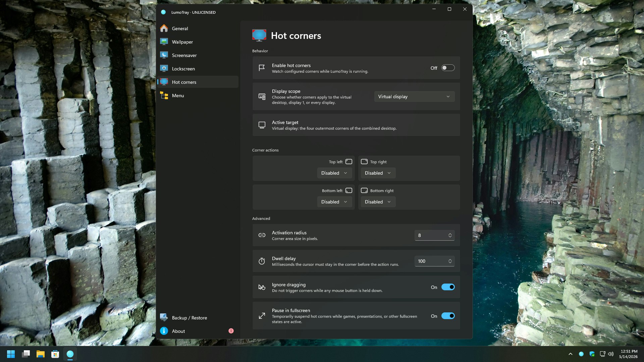Open the Bottom right corner action dropdown

(x=378, y=202)
